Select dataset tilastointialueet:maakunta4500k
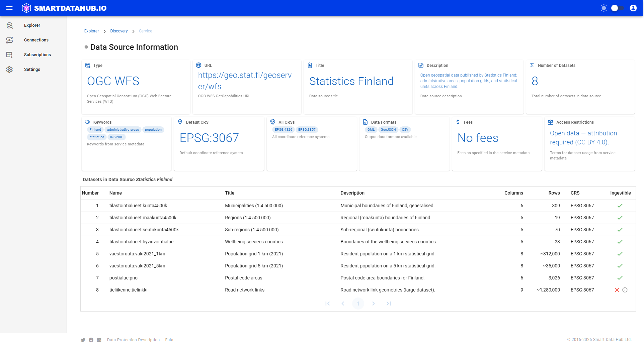 143,218
